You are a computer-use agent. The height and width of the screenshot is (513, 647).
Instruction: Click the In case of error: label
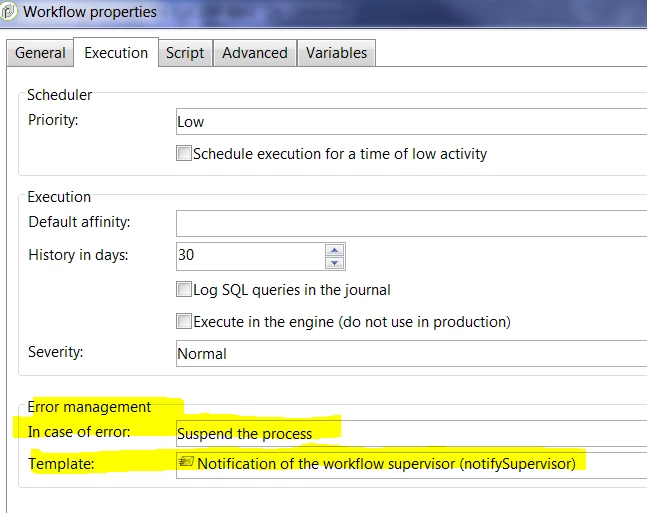(79, 432)
